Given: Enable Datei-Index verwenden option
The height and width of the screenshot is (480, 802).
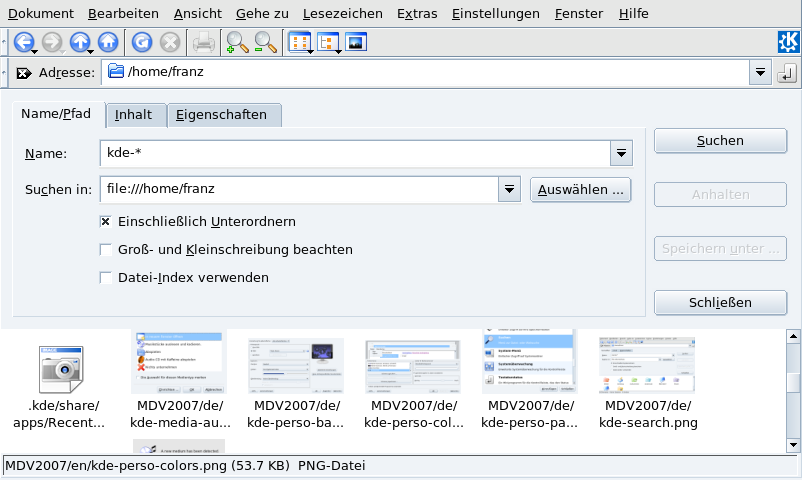Looking at the screenshot, I should (105, 277).
